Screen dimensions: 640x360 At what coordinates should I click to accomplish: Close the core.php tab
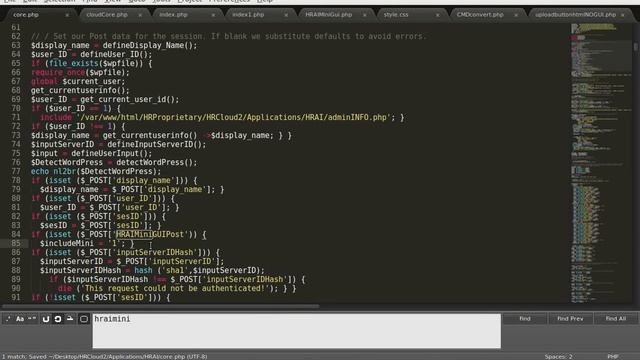pos(67,15)
